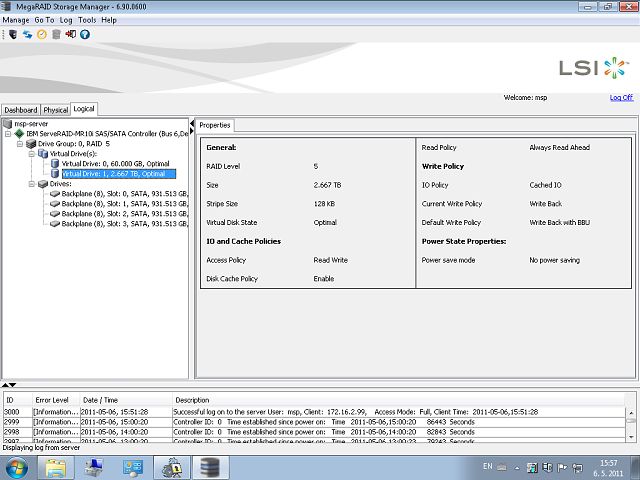This screenshot has height=480, width=640.
Task: Click drive icon for Backplane Slot 0
Action: [55, 194]
